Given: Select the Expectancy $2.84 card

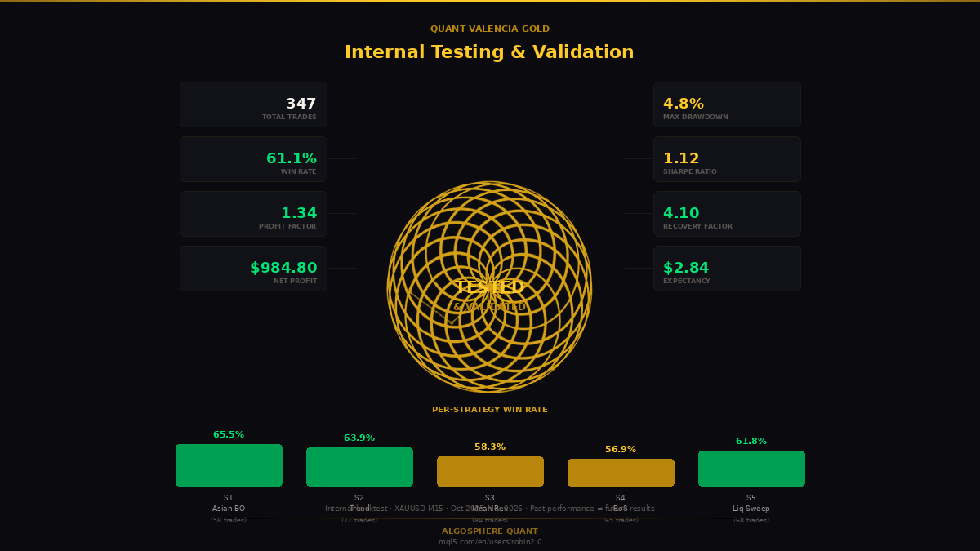Looking at the screenshot, I should (727, 269).
